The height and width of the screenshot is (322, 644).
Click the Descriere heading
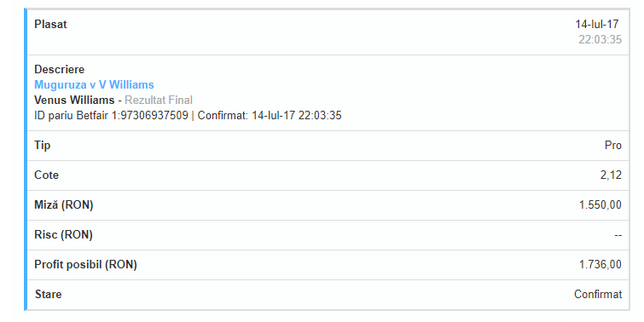click(59, 69)
